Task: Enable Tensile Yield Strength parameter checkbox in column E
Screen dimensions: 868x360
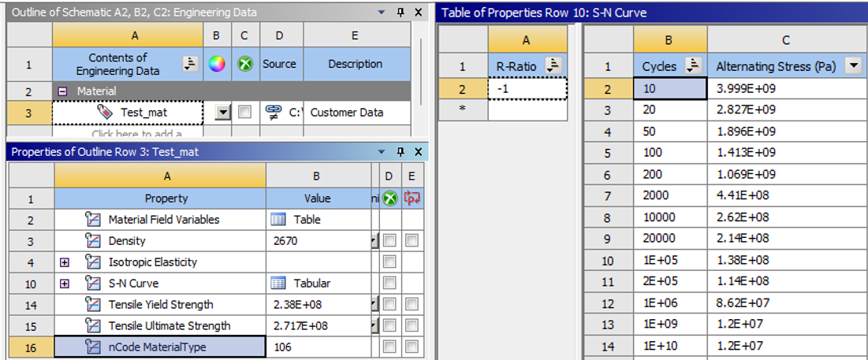Action: pyautogui.click(x=411, y=305)
